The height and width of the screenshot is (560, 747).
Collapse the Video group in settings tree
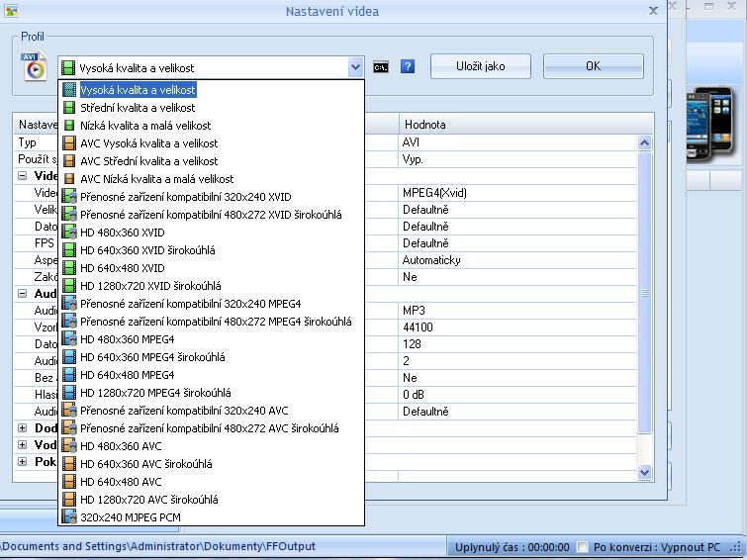pyautogui.click(x=23, y=176)
